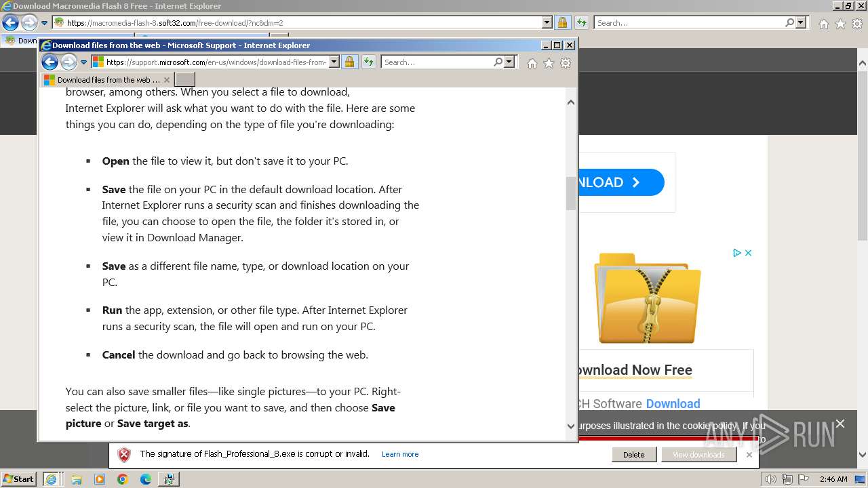Open Favorites star in main IE window
Screen dimensions: 868x488
pos(840,24)
